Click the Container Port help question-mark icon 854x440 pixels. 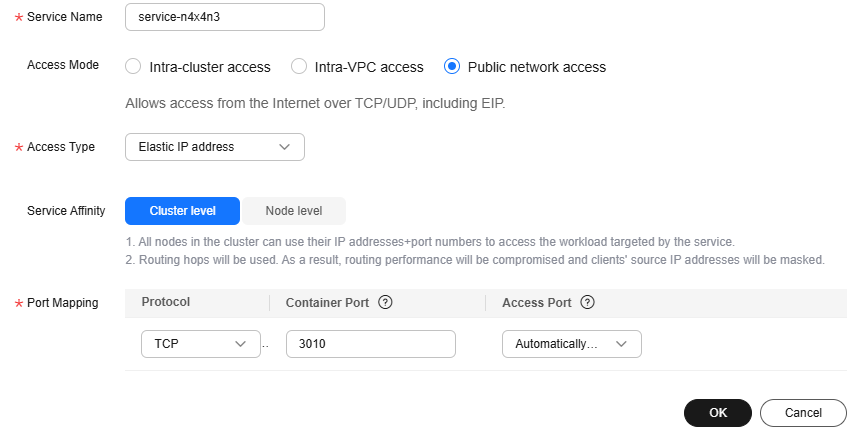pyautogui.click(x=385, y=302)
